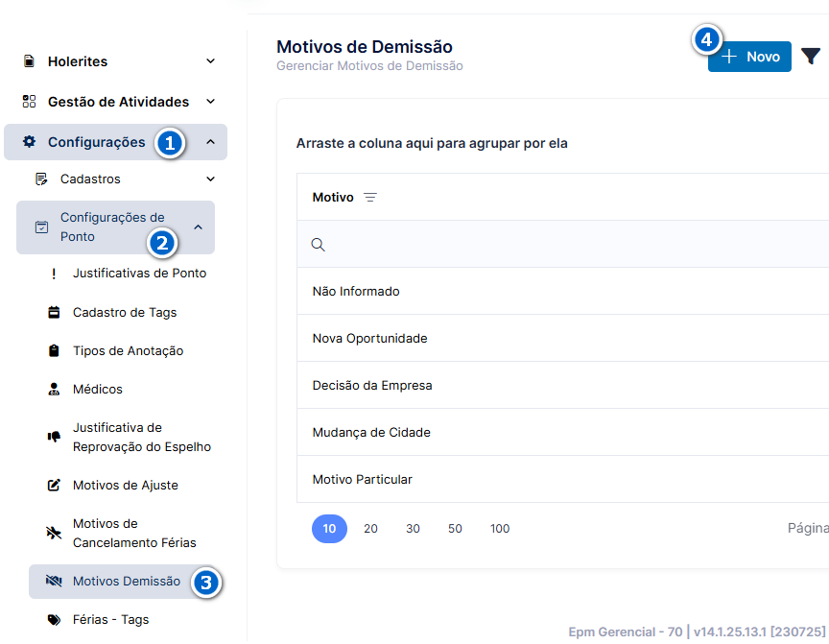The width and height of the screenshot is (829, 644).
Task: Click the Gestão de Atividades label
Action: click(x=118, y=102)
